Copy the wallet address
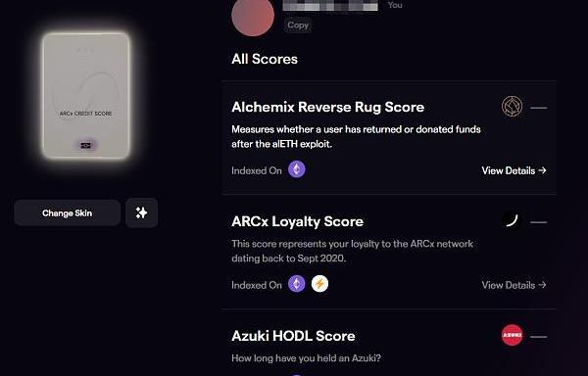This screenshot has height=376, width=588. pos(298,25)
